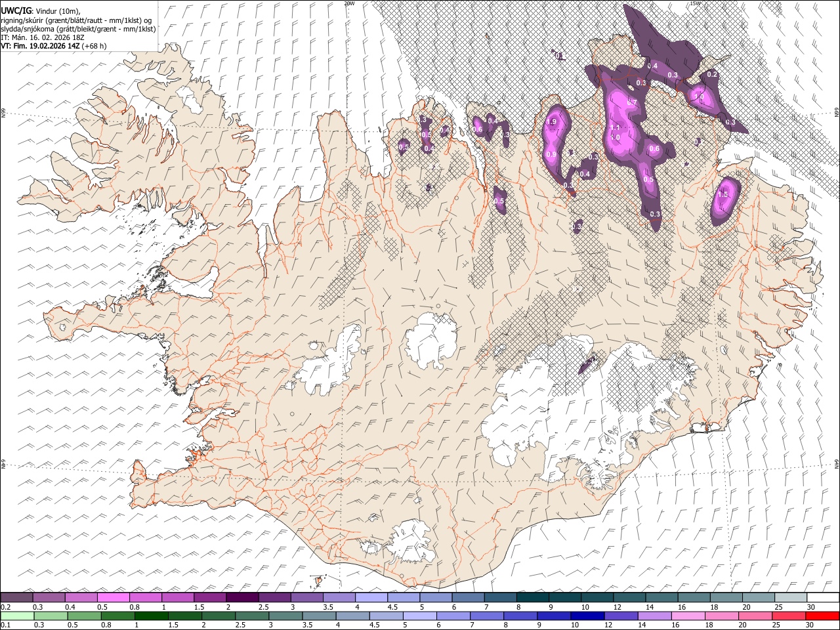Viewport: 840px width, 630px height.
Task: Click the '18' label under the upper legend row
Action: [715, 606]
